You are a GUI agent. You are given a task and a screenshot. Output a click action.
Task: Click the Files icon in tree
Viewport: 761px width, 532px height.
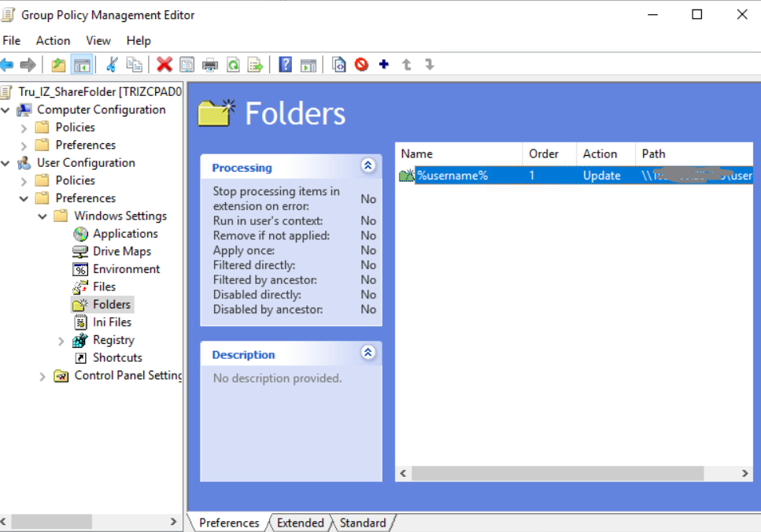pyautogui.click(x=80, y=287)
